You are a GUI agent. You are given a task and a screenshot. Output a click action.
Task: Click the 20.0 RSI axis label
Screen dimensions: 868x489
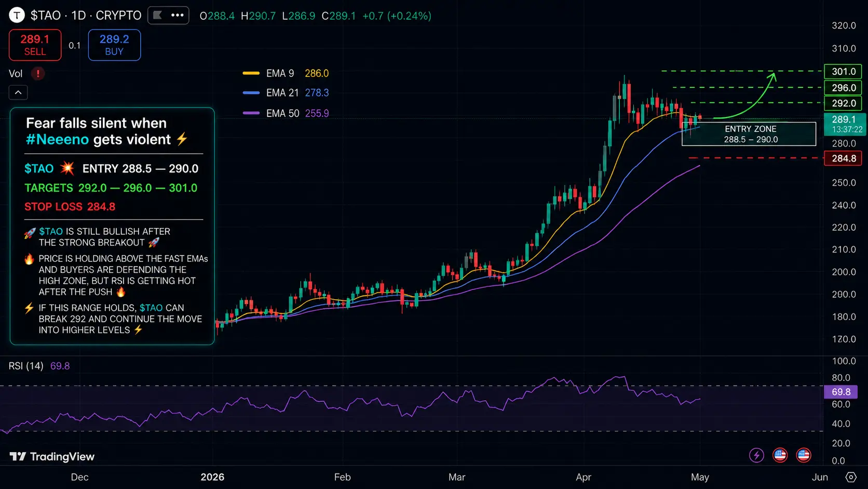point(841,443)
